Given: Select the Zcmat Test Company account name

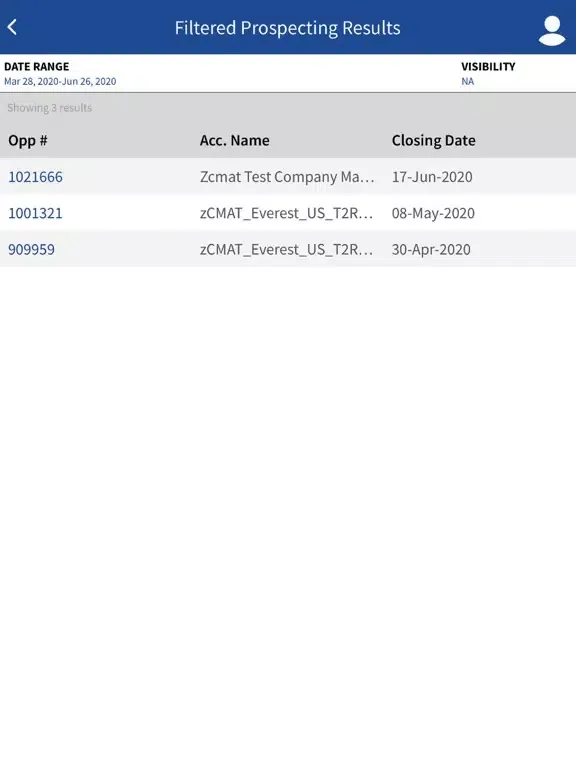Looking at the screenshot, I should [x=287, y=177].
